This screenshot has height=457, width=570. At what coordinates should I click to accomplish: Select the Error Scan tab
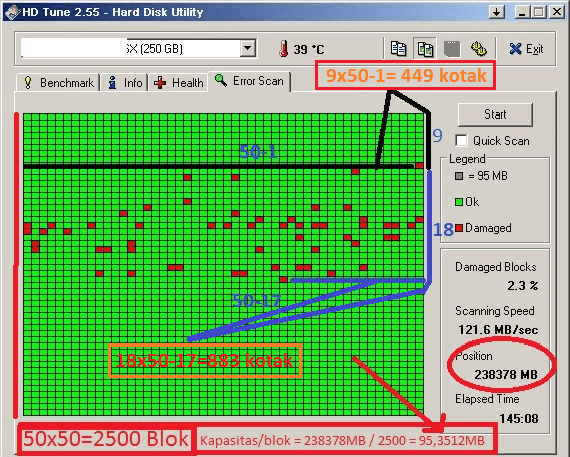click(249, 81)
